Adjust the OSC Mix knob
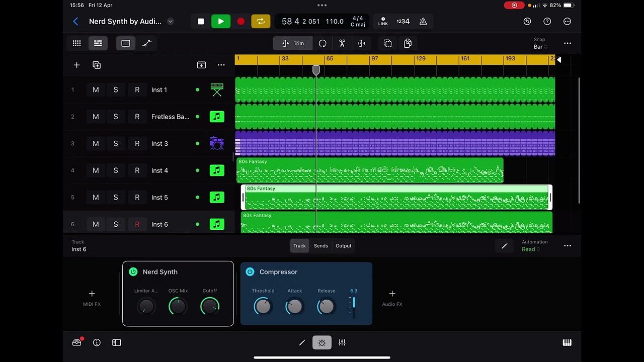The image size is (644, 362). coord(178,306)
